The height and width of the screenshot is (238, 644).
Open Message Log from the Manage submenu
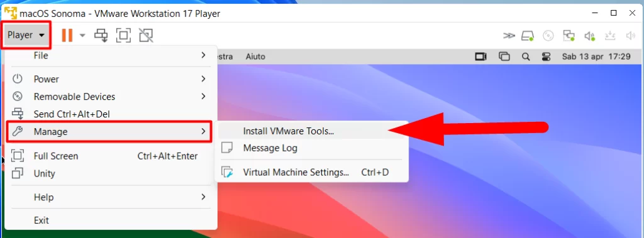311,148
